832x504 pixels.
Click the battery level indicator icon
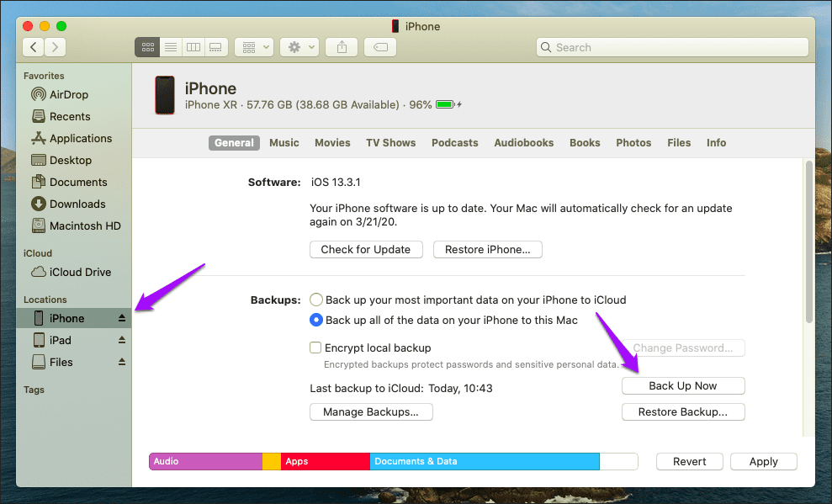[x=446, y=104]
